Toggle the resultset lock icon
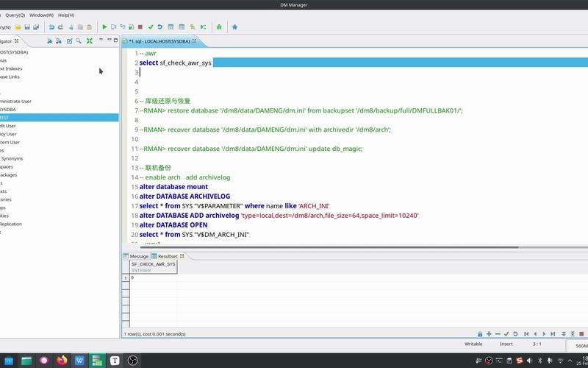 point(480,334)
